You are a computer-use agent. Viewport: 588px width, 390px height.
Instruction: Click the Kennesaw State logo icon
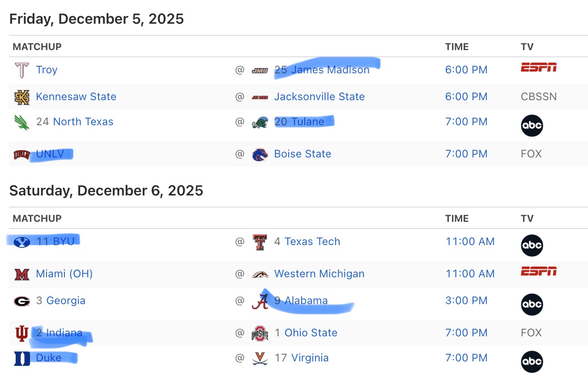pyautogui.click(x=21, y=97)
